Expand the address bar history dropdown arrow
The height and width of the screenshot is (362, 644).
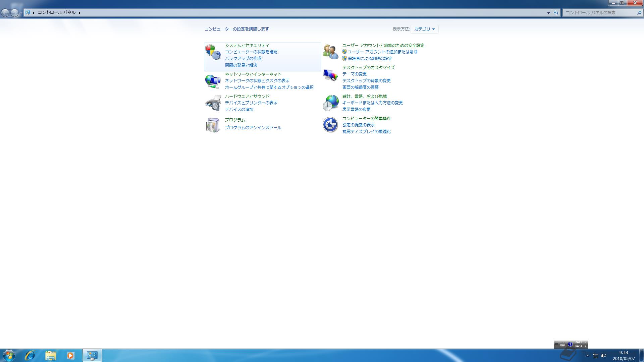point(548,13)
